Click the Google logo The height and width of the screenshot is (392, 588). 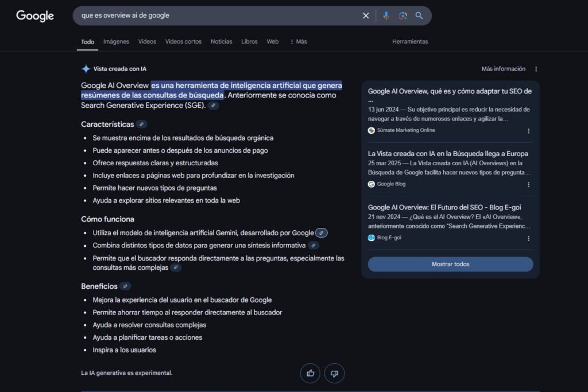tap(35, 15)
